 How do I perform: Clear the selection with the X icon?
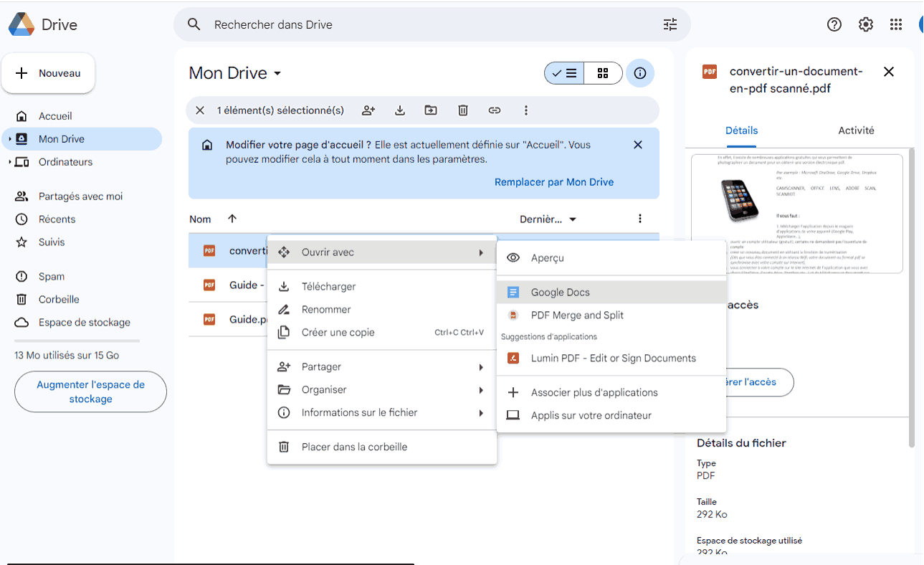[201, 110]
